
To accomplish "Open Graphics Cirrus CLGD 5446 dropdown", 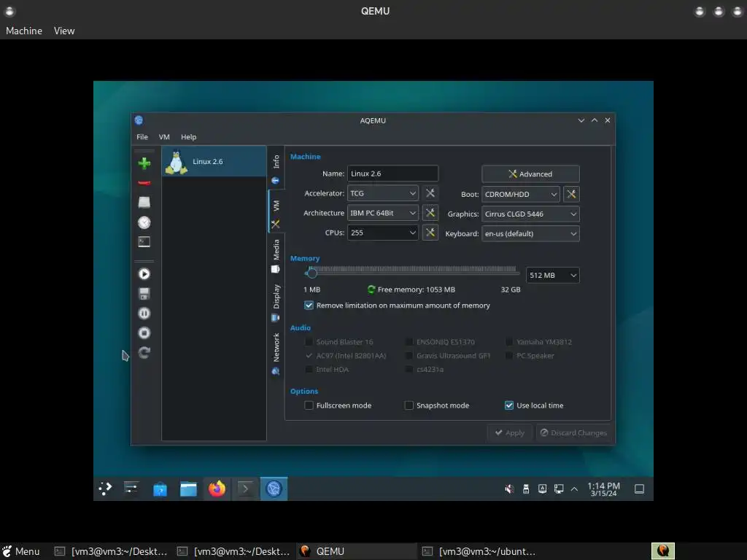I will tap(531, 214).
